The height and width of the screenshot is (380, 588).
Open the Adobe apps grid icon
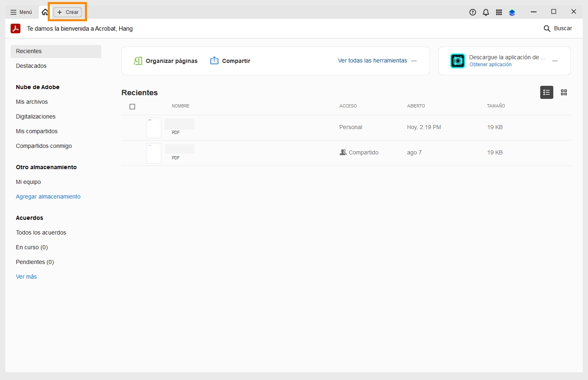coord(499,12)
